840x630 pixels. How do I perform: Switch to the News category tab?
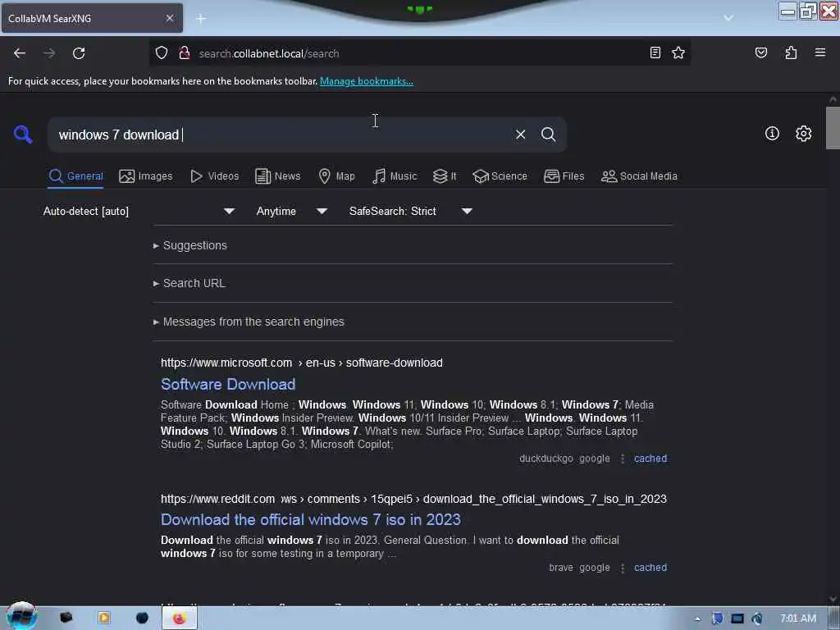click(277, 176)
